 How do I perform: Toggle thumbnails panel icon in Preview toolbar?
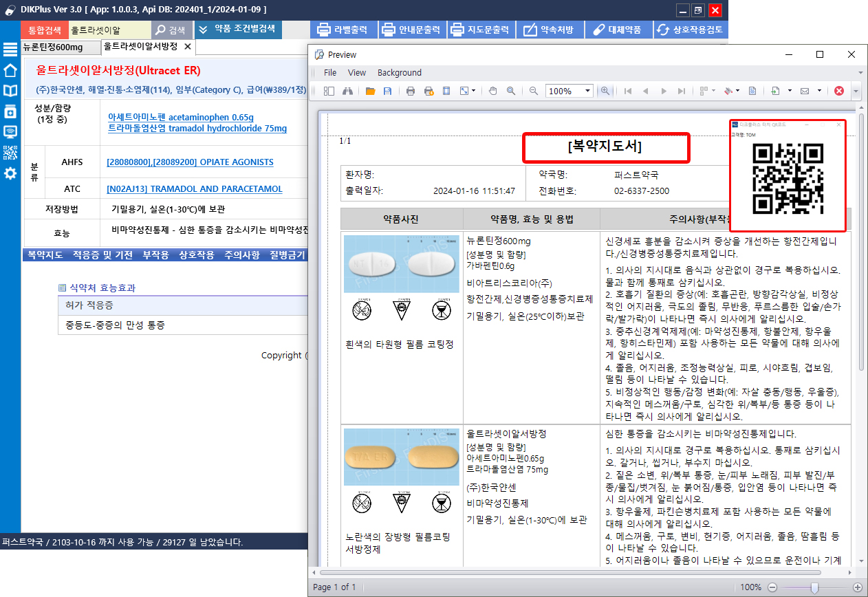point(329,91)
